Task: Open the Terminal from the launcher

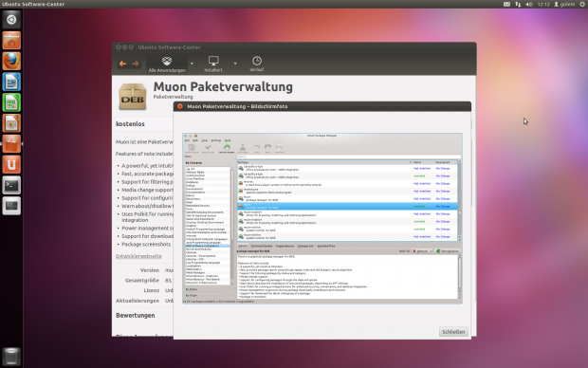Action: pos(11,185)
